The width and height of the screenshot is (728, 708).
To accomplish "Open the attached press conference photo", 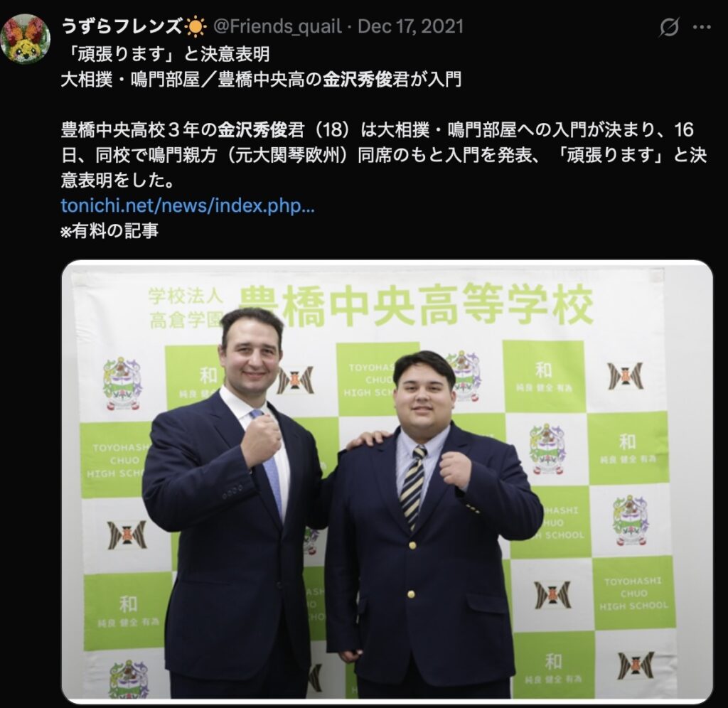I will [387, 481].
